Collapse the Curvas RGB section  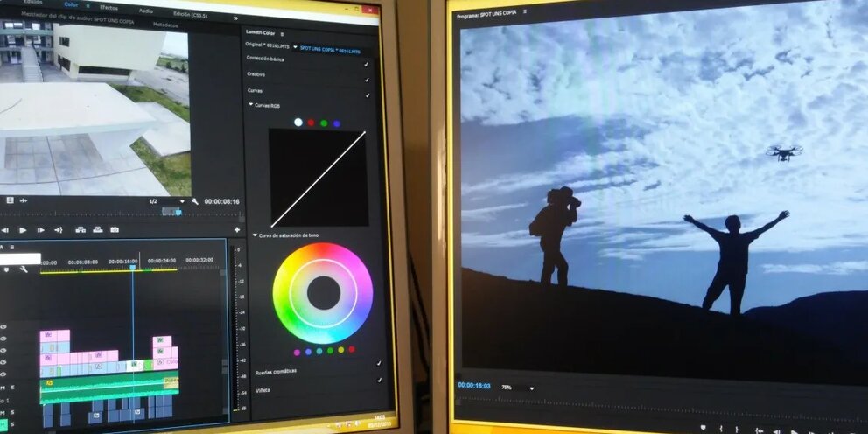pyautogui.click(x=251, y=105)
